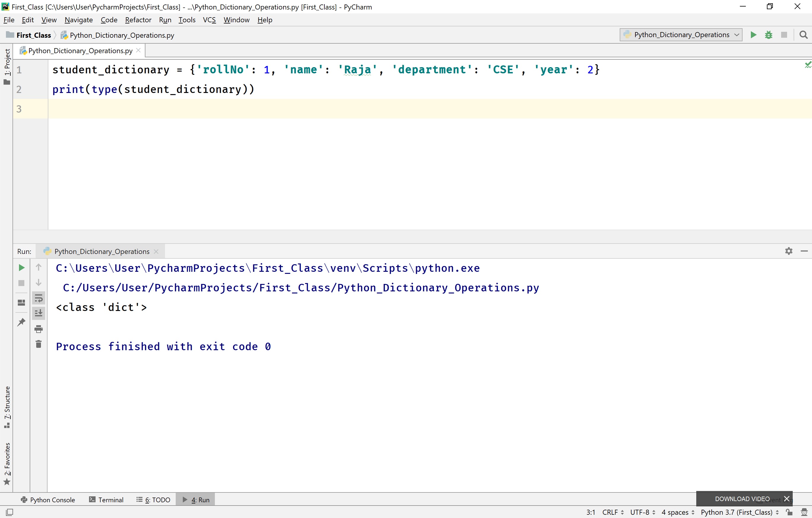Select the 4: Run tool window tab

(196, 500)
